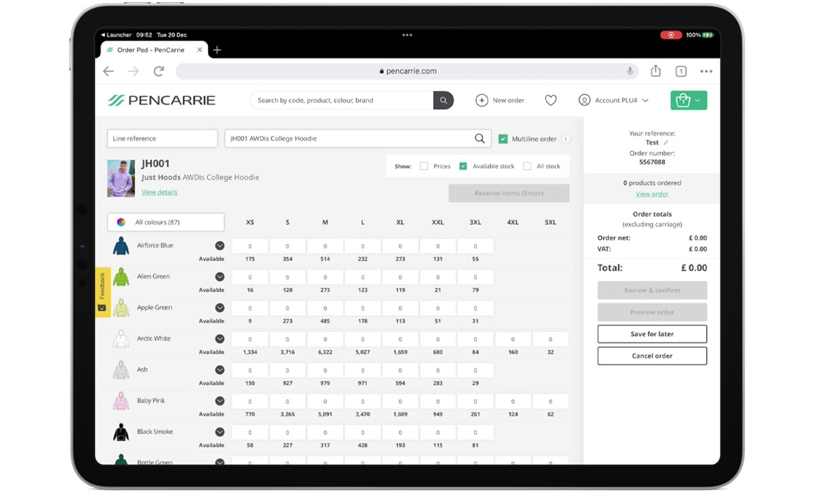Viewport: 815px width, 504px height.
Task: Open the green basket dropdown button
Action: (689, 101)
